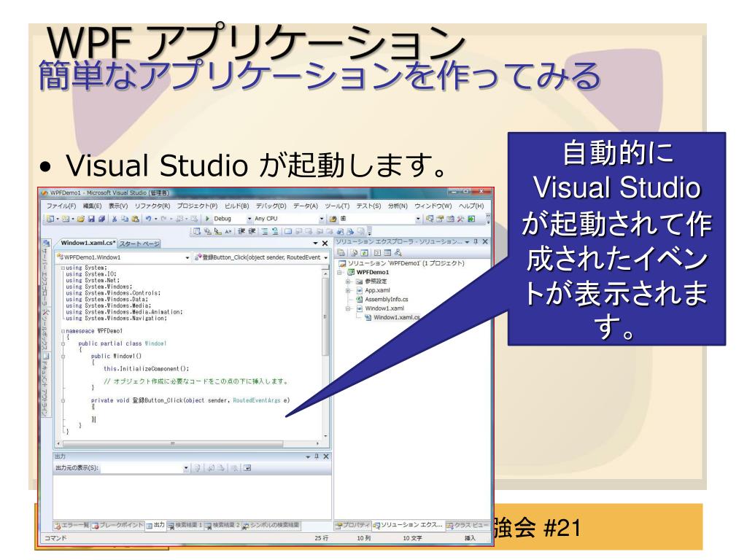Click Show All Files icon

click(354, 252)
